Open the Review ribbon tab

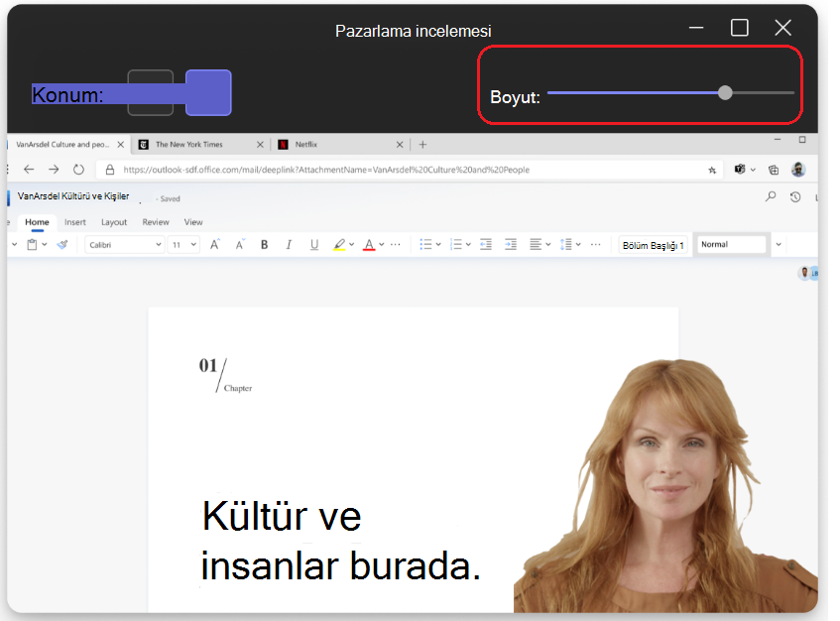156,222
